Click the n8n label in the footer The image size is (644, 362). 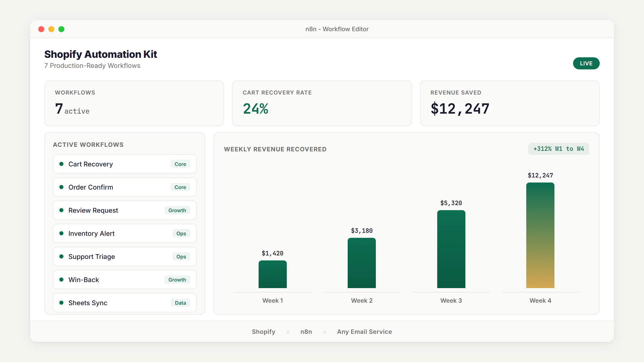click(306, 332)
